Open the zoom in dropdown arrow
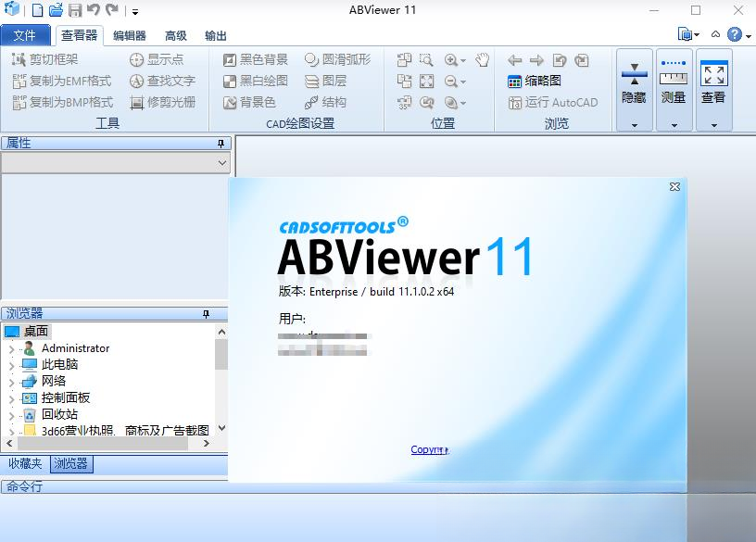 (x=463, y=61)
